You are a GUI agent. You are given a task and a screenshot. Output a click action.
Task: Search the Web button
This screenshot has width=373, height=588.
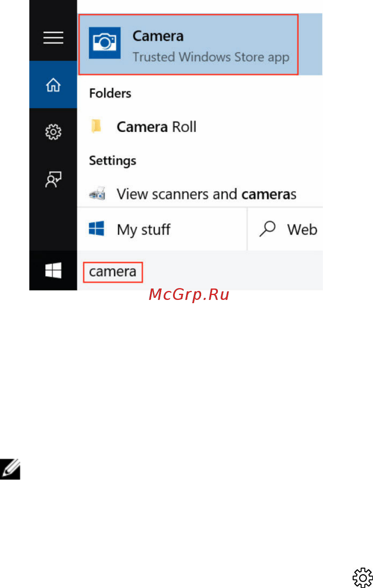click(x=285, y=229)
